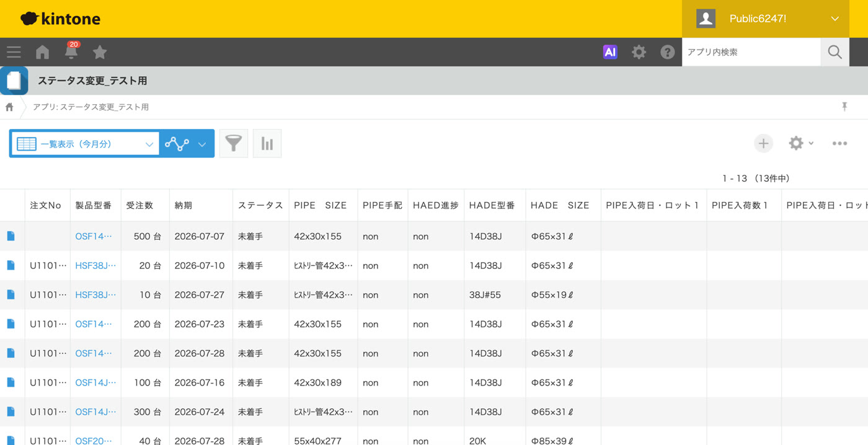Go to the portal home icon
Screen dimensions: 868x445
42,52
